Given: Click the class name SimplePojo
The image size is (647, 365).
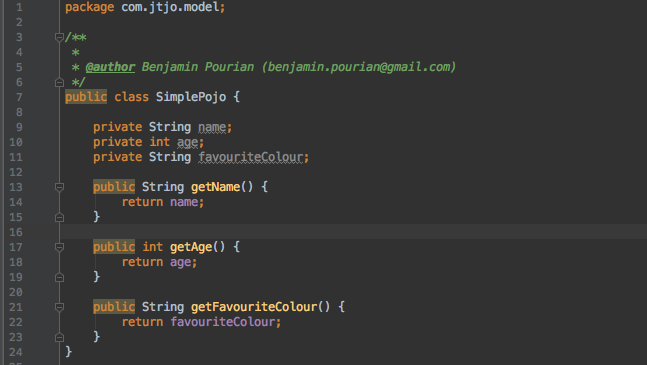Looking at the screenshot, I should pyautogui.click(x=191, y=97).
